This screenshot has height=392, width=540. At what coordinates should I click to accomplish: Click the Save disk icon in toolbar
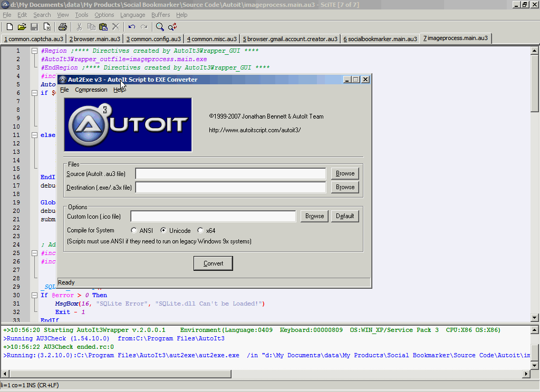(34, 27)
